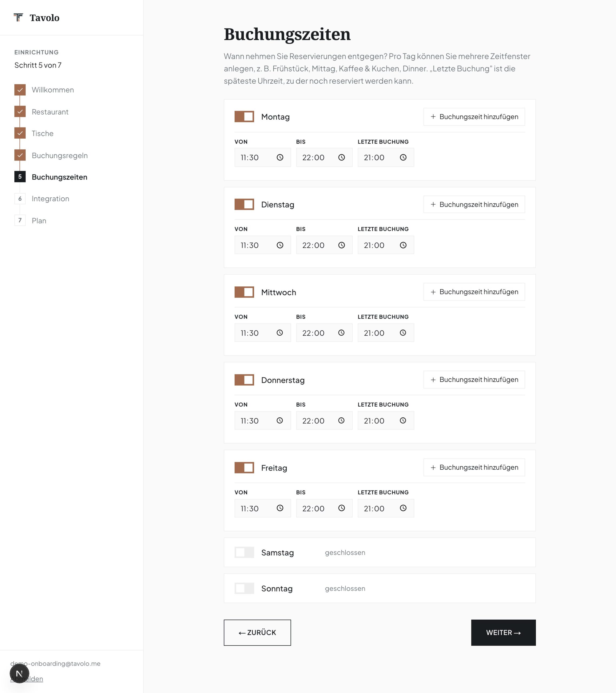The image size is (616, 693).
Task: Open time picker for Montag's BIS field
Action: tap(341, 157)
